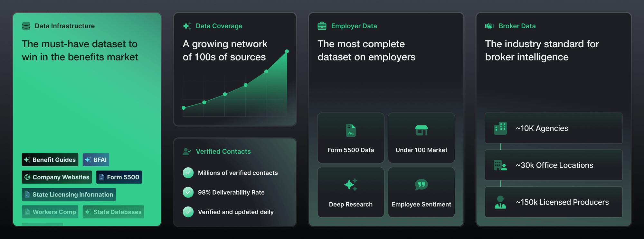Viewport: 644px width, 239px height.
Task: Click the Verified Contacts heading
Action: click(223, 152)
